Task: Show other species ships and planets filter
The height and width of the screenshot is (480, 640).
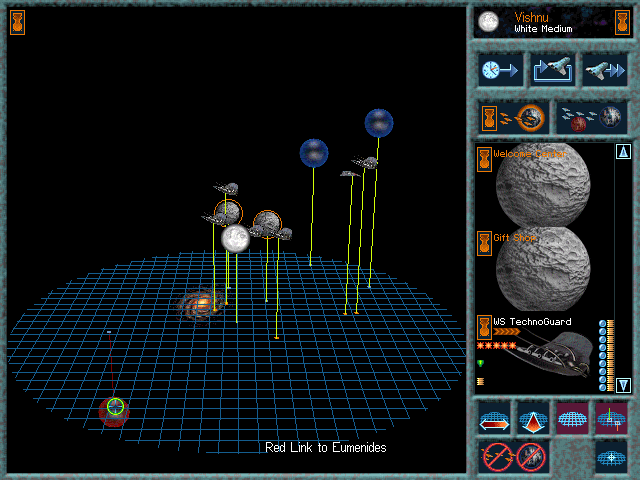Action: coord(591,118)
